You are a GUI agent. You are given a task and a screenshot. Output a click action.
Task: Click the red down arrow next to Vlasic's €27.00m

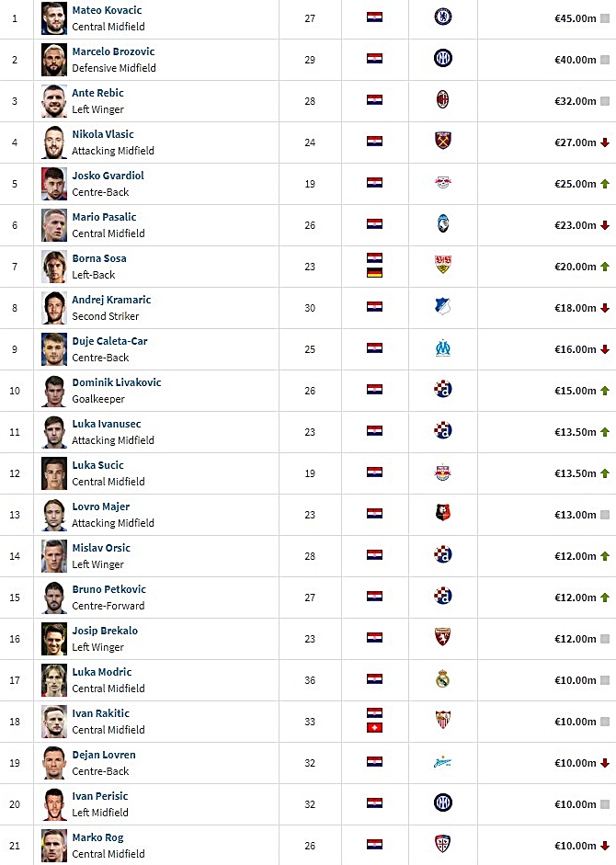[605, 142]
